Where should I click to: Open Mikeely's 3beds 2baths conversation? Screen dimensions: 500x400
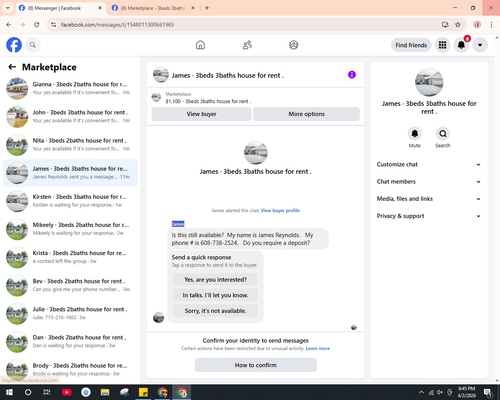[x=70, y=229]
